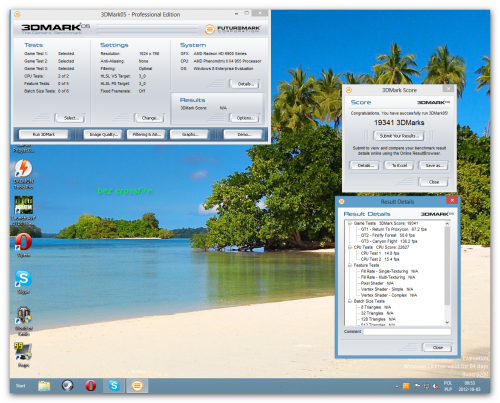The height and width of the screenshot is (403, 500).
Task: Open Filtering & AA... tool
Action: [x=146, y=134]
